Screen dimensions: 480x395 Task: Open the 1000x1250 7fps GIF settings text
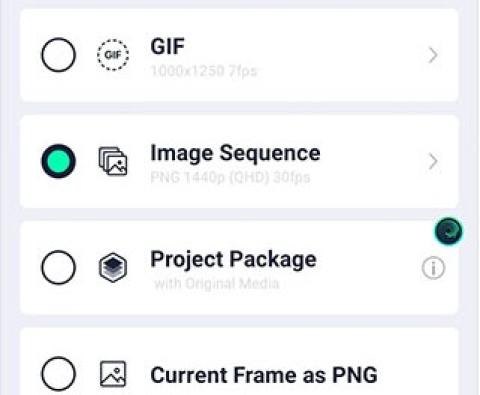click(204, 71)
